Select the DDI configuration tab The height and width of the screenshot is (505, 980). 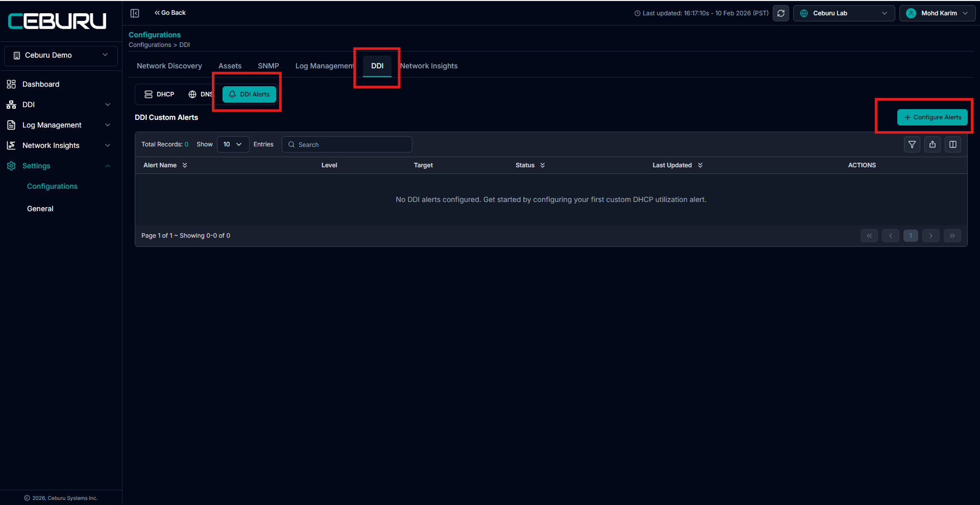pos(377,66)
